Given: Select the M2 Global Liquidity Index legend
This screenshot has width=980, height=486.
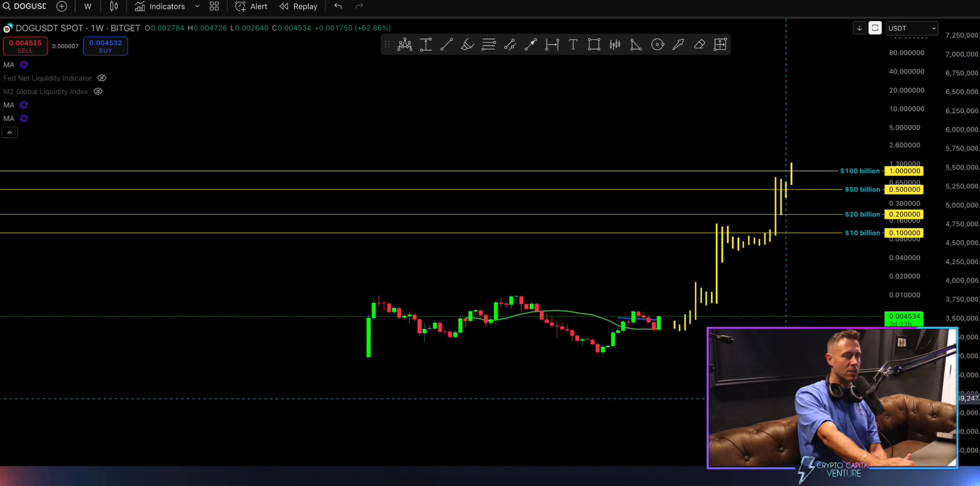Looking at the screenshot, I should [x=46, y=91].
